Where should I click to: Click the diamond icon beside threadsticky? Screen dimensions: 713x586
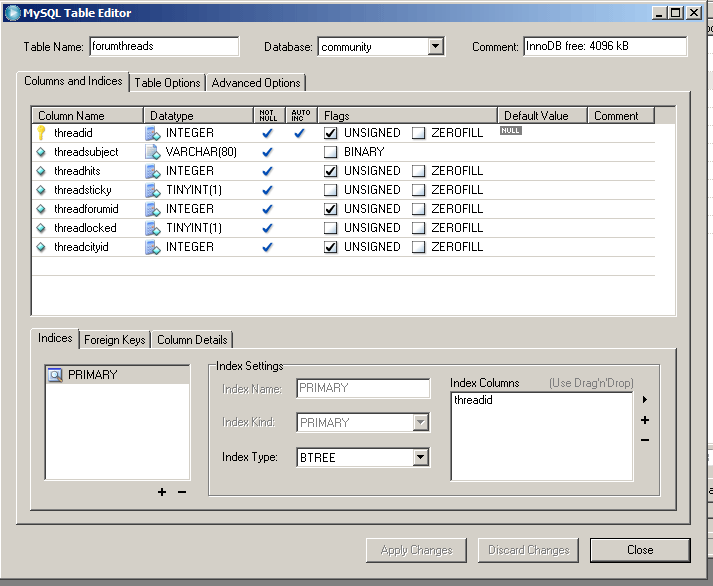41,190
